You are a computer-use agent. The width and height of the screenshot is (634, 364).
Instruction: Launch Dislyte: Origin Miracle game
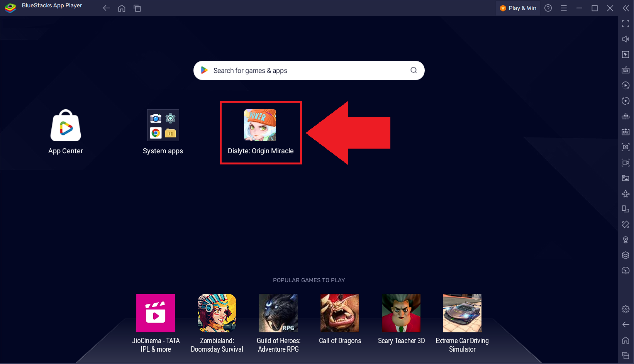(260, 125)
